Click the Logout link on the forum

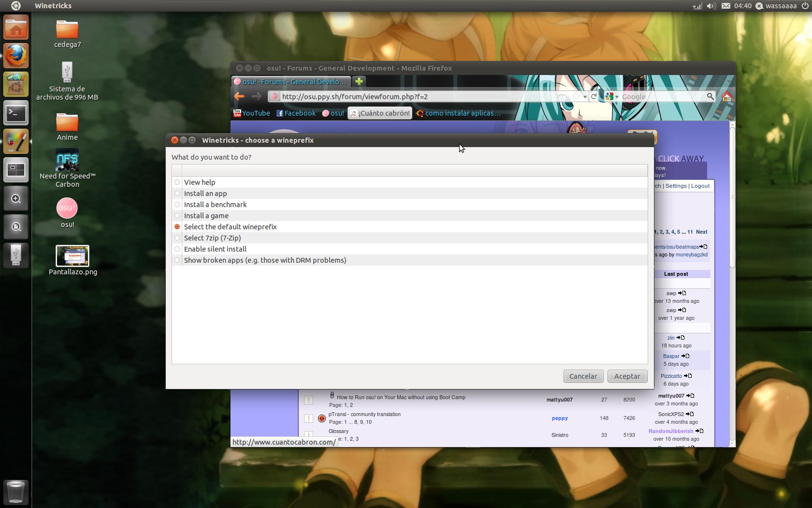[x=700, y=186]
